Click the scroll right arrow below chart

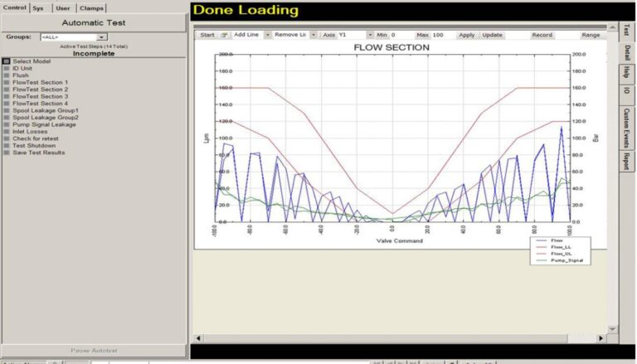coord(601,338)
